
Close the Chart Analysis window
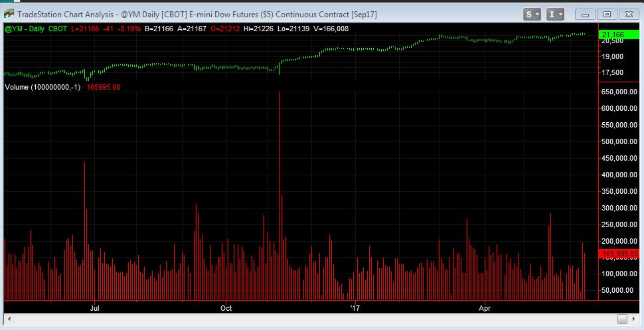(x=629, y=15)
